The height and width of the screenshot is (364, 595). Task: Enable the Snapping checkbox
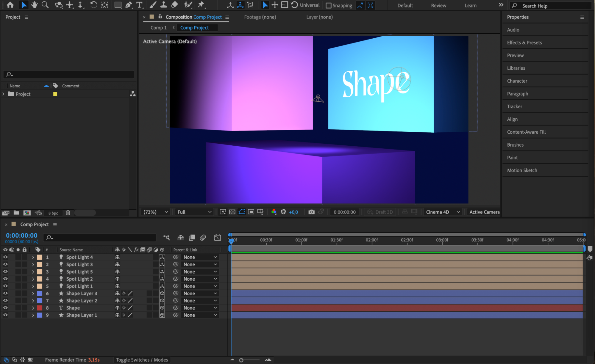click(329, 5)
